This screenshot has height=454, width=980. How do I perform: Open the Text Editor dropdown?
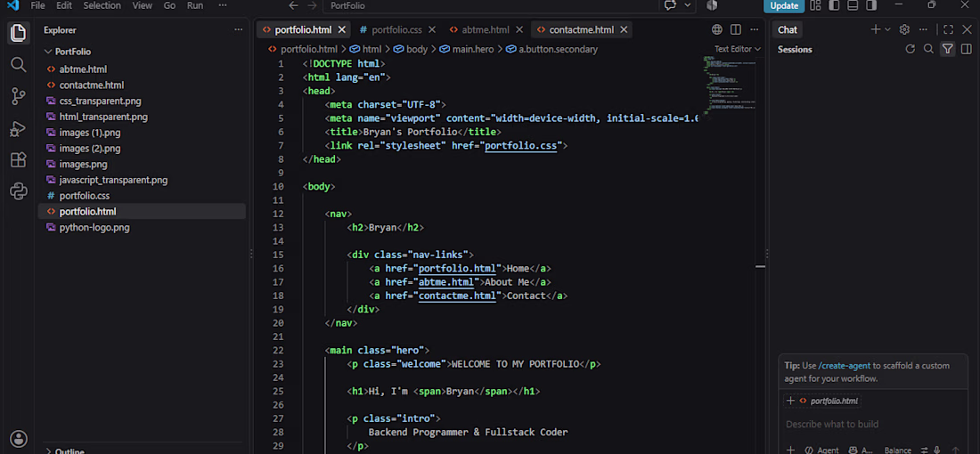(x=738, y=49)
